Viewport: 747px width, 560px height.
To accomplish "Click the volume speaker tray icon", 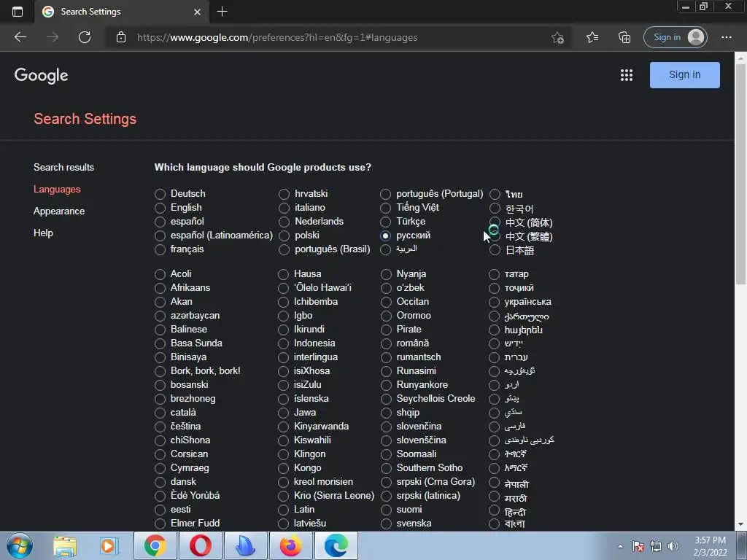I will pos(673,546).
